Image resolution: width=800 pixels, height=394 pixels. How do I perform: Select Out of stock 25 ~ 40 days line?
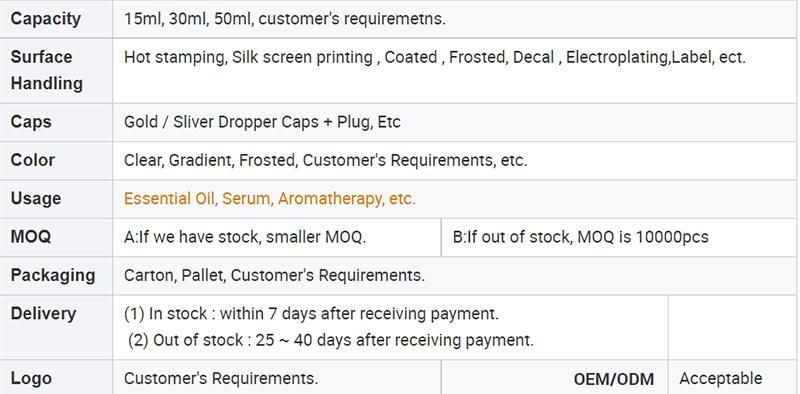click(331, 340)
